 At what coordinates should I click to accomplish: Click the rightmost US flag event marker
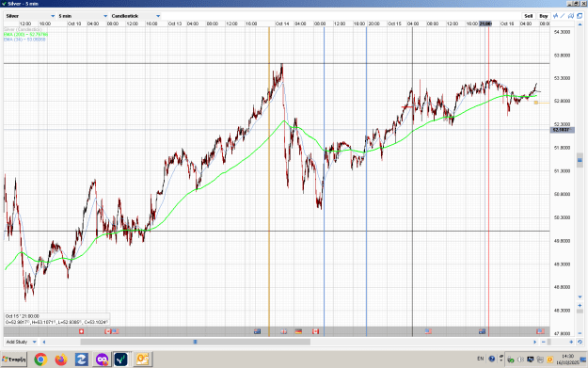click(x=540, y=331)
